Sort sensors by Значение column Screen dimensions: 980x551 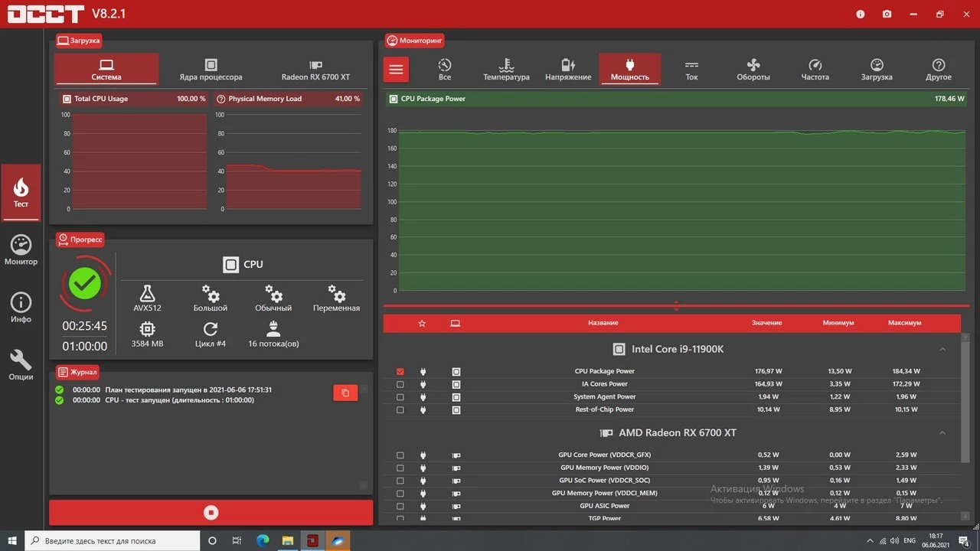tap(766, 323)
